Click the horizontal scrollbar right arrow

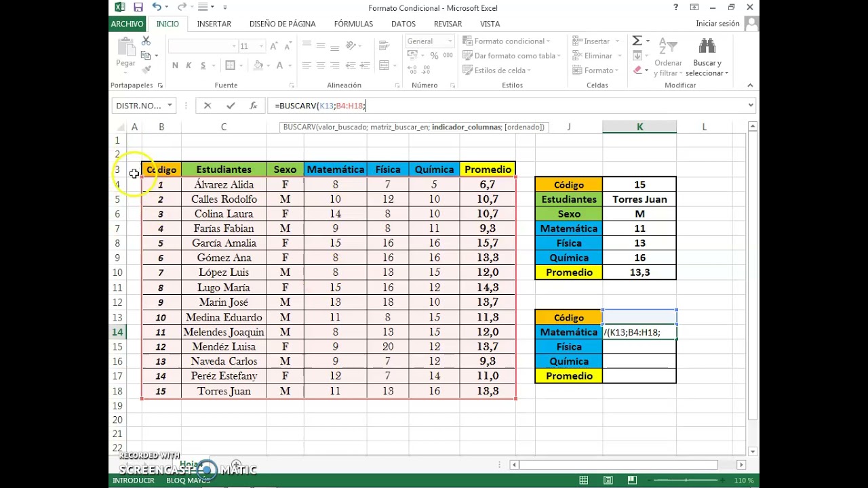[x=741, y=465]
